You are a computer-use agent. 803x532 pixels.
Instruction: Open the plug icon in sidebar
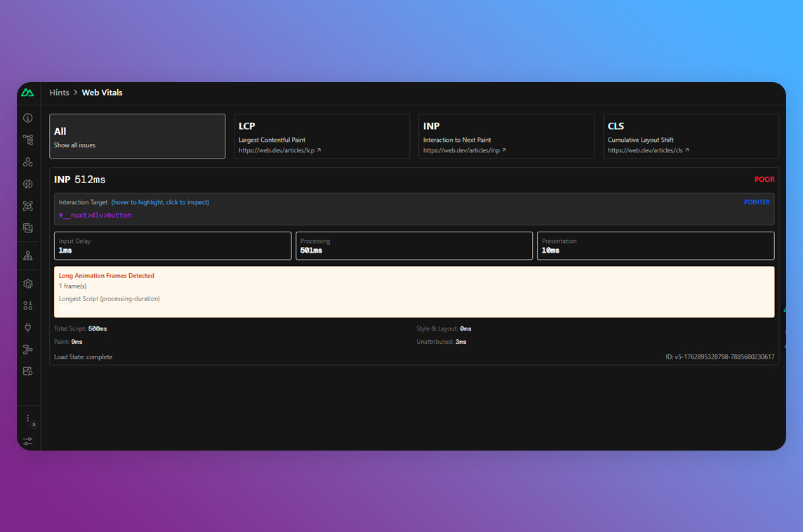tap(28, 328)
